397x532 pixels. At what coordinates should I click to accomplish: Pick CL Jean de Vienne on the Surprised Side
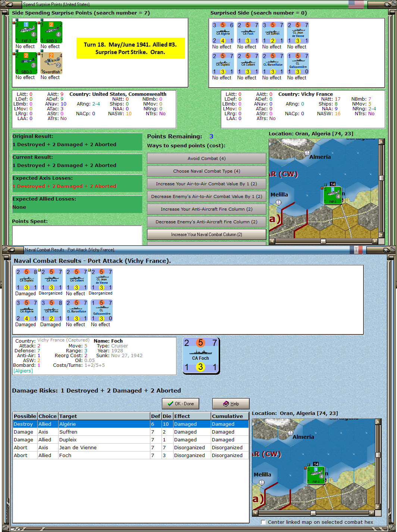click(x=298, y=33)
